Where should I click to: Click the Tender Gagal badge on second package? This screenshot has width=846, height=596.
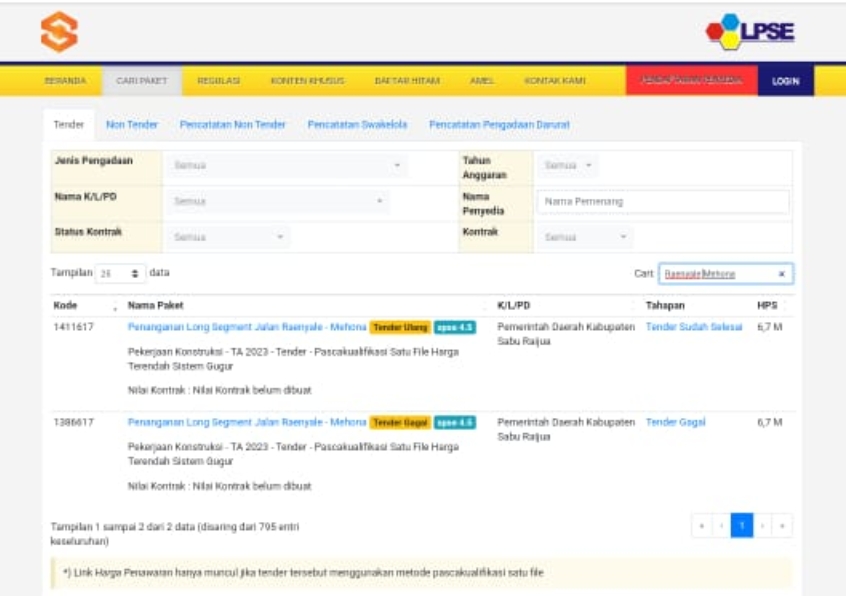pyautogui.click(x=400, y=423)
